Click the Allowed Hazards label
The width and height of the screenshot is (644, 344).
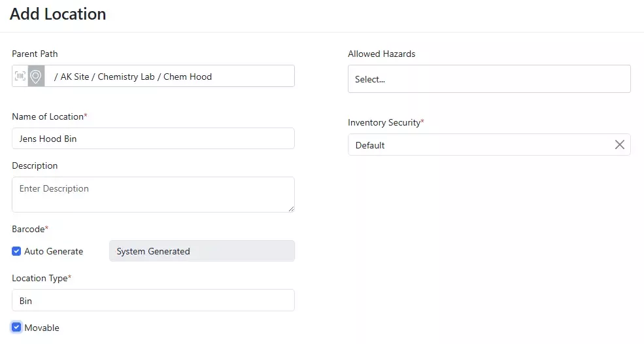[x=381, y=54]
